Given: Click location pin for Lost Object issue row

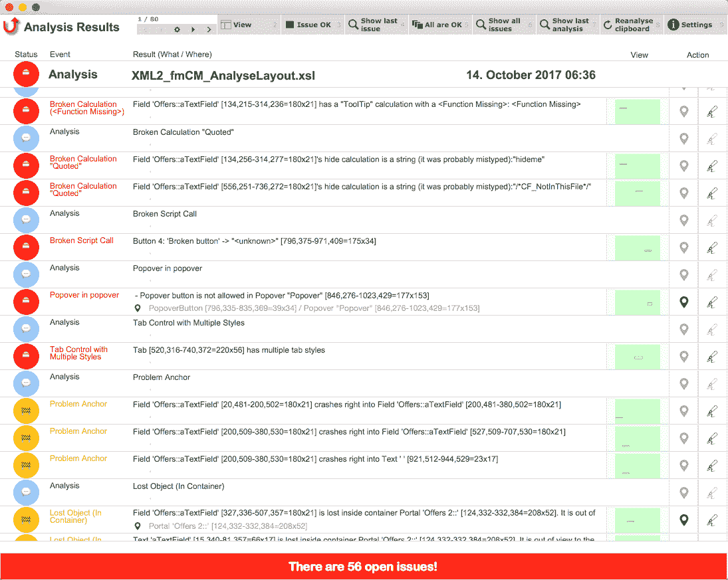Looking at the screenshot, I should click(683, 520).
